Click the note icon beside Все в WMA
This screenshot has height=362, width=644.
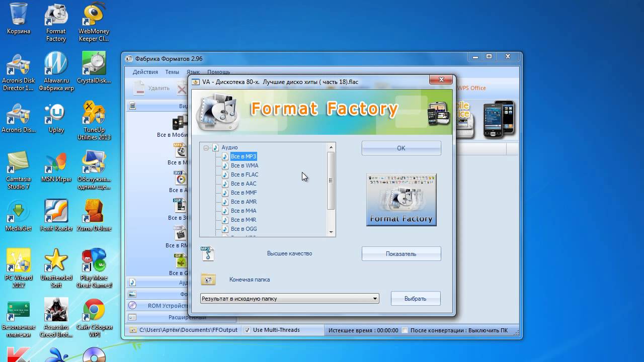click(225, 165)
